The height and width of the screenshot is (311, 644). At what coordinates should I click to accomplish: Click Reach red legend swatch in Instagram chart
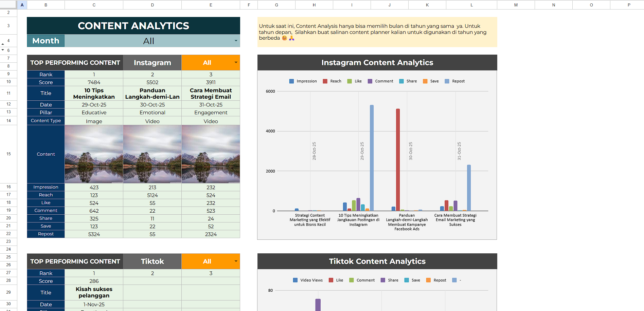325,81
